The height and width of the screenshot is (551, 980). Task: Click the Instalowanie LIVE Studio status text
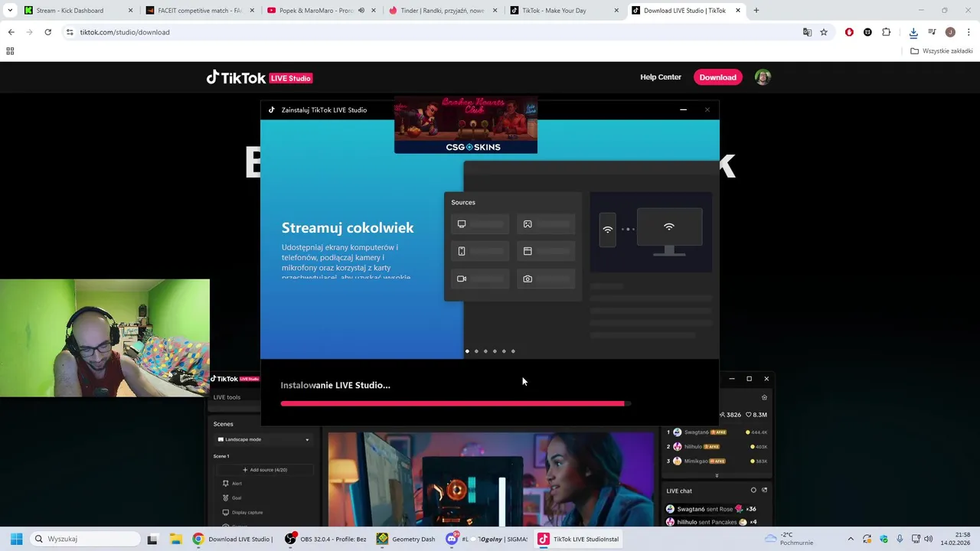(x=335, y=385)
